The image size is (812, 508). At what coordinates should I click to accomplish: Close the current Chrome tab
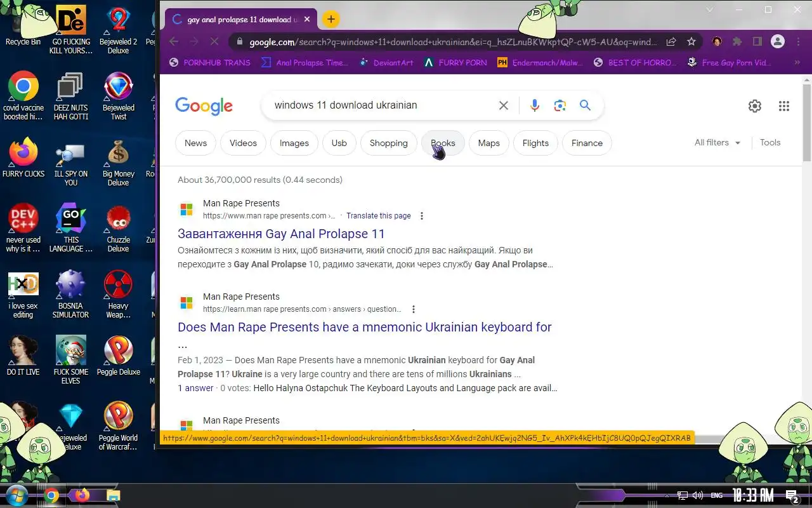coord(307,20)
